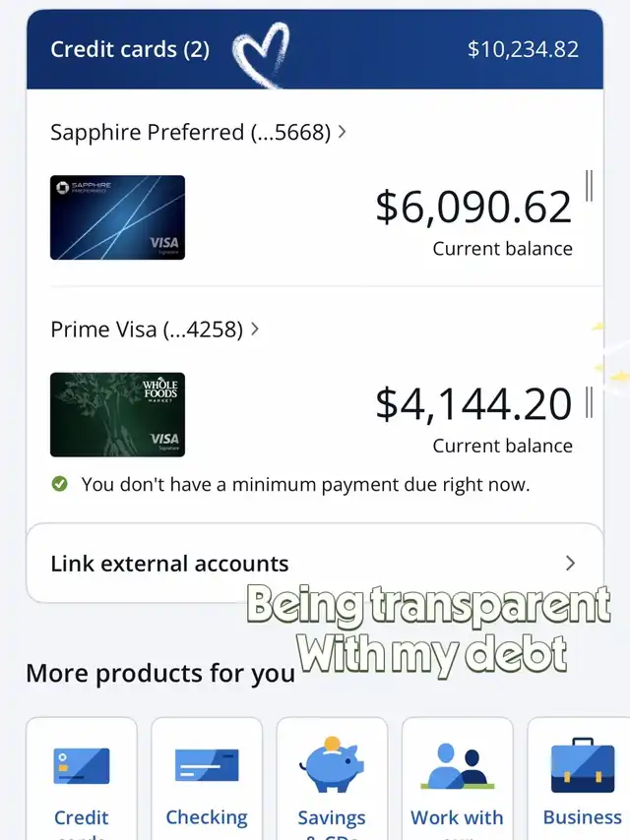Click the green checkmark status icon

[x=60, y=484]
